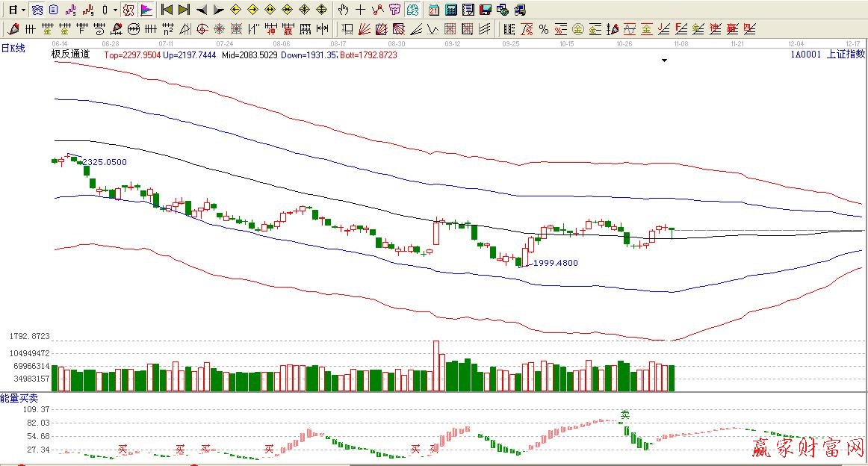Select the hand pan tool

[x=343, y=10]
